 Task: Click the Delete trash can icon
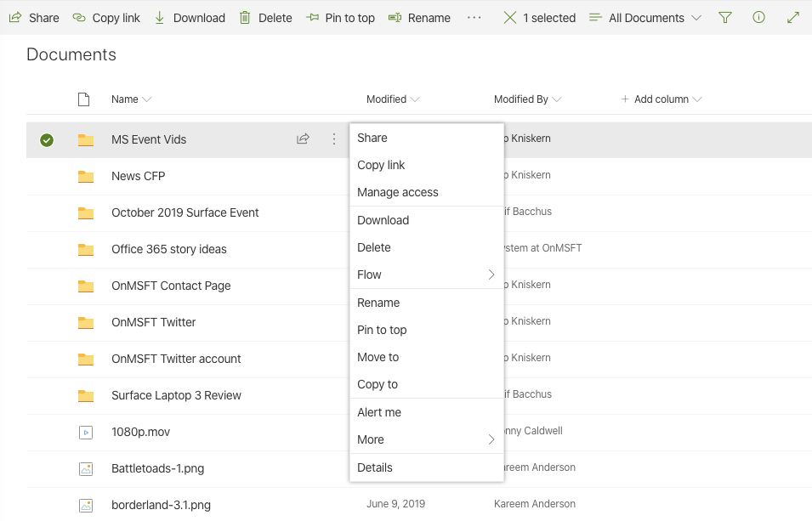point(244,18)
